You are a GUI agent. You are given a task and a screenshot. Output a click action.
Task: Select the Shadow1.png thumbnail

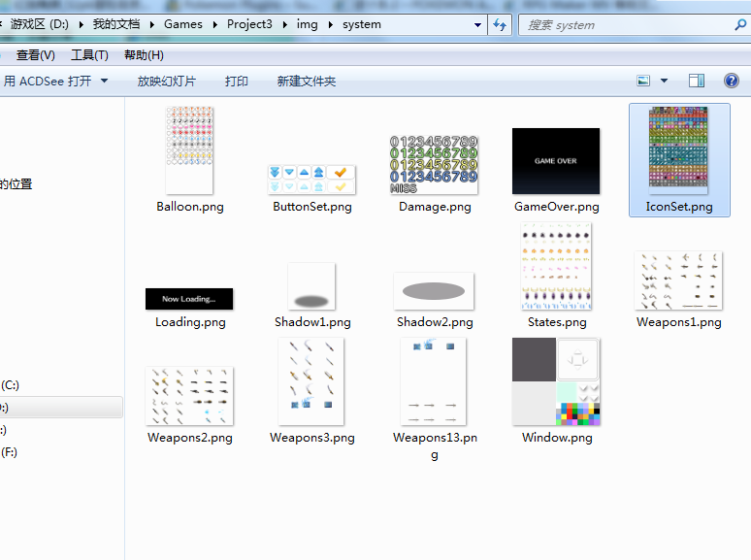[x=311, y=286]
